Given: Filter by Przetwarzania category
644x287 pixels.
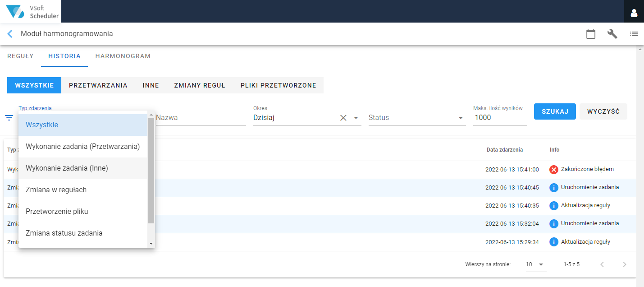Looking at the screenshot, I should [x=98, y=85].
